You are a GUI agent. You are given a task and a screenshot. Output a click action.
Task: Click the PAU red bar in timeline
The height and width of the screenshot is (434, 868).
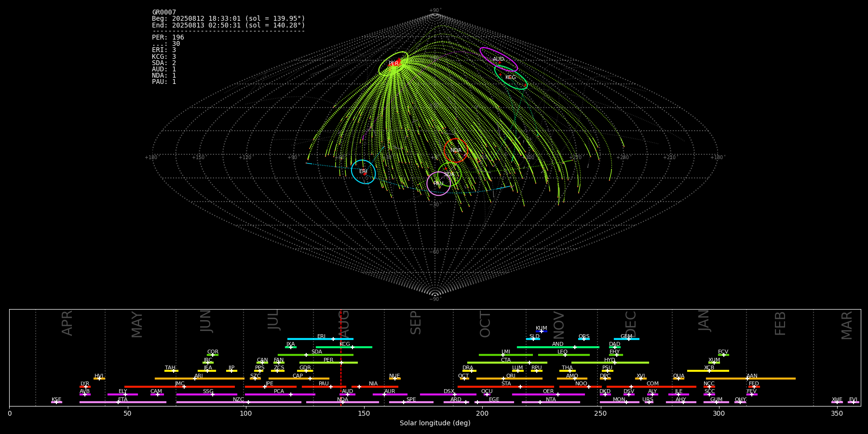point(324,387)
